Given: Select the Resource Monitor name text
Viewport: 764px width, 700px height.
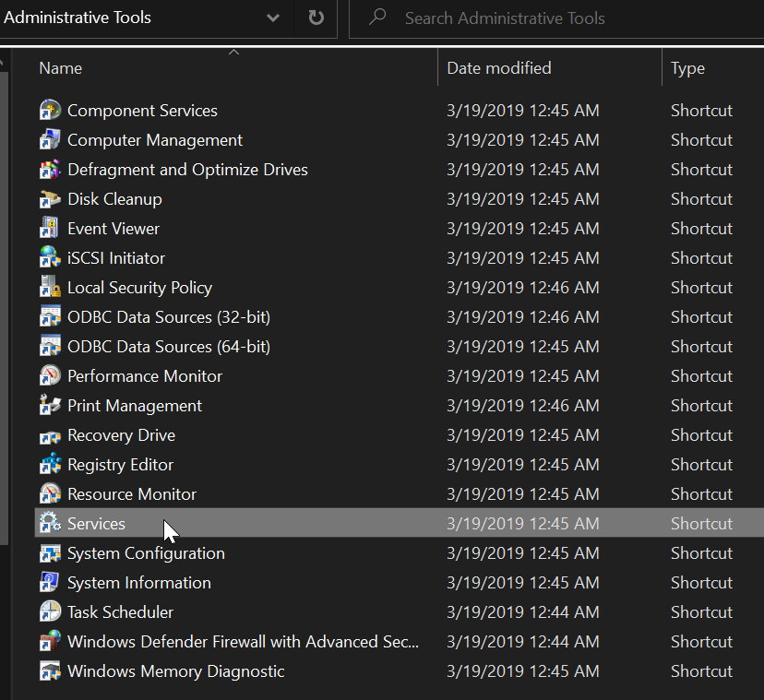Looking at the screenshot, I should click(132, 494).
